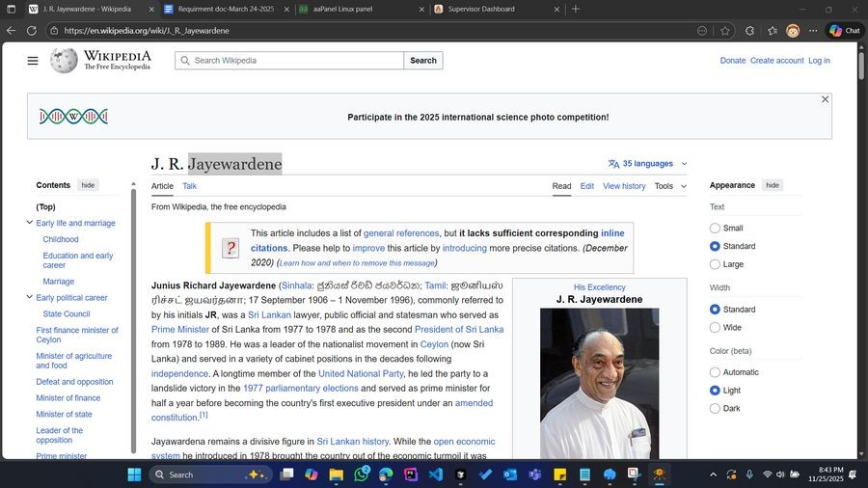This screenshot has width=868, height=488.
Task: Select Automatic color mode
Action: pos(715,372)
